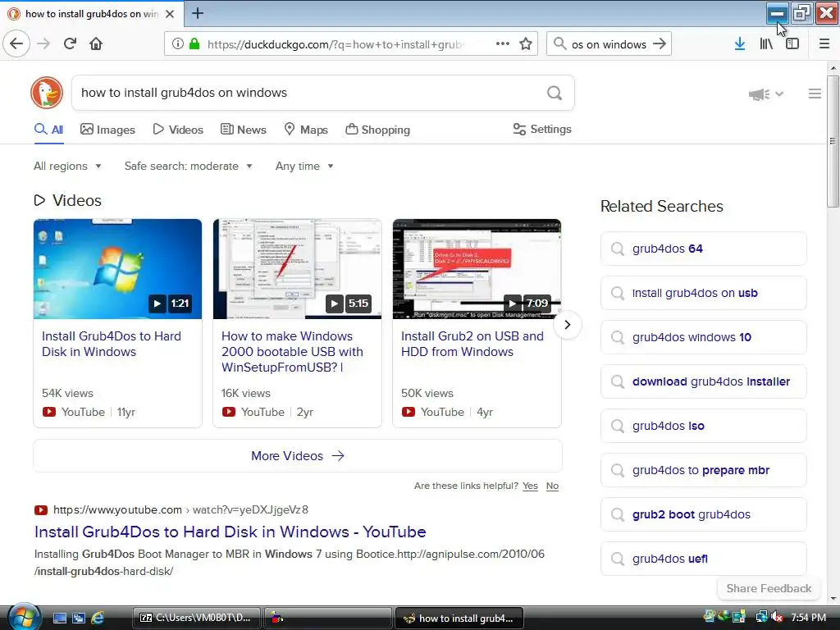Open the Library bookmarks icon
840x630 pixels.
[766, 43]
